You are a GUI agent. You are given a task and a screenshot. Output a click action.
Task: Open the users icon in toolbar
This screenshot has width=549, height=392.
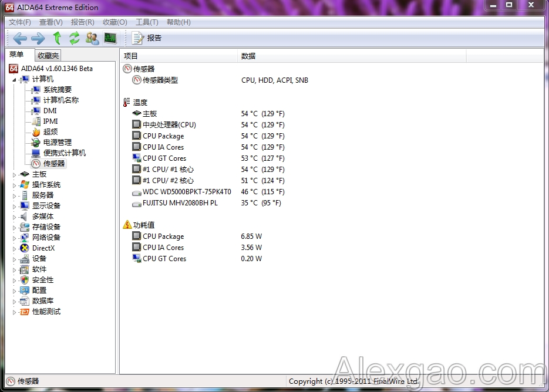tap(92, 38)
